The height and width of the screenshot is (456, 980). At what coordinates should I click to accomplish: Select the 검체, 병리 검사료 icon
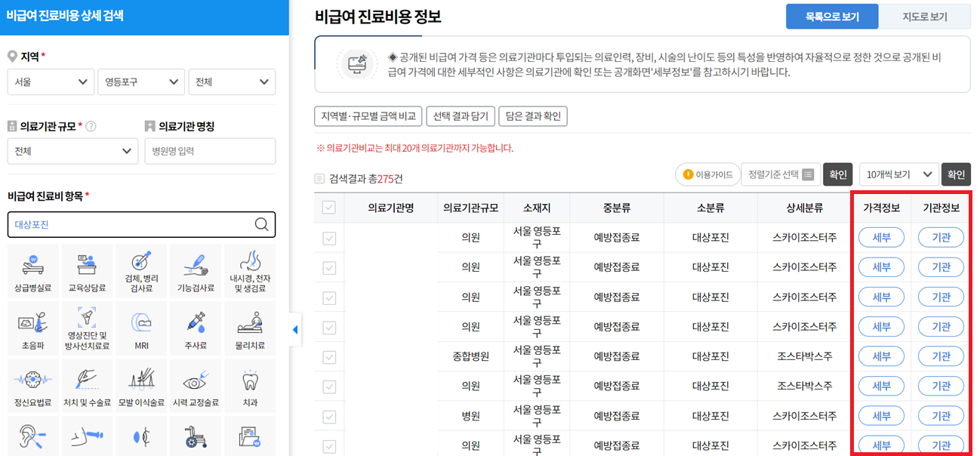[x=141, y=270]
